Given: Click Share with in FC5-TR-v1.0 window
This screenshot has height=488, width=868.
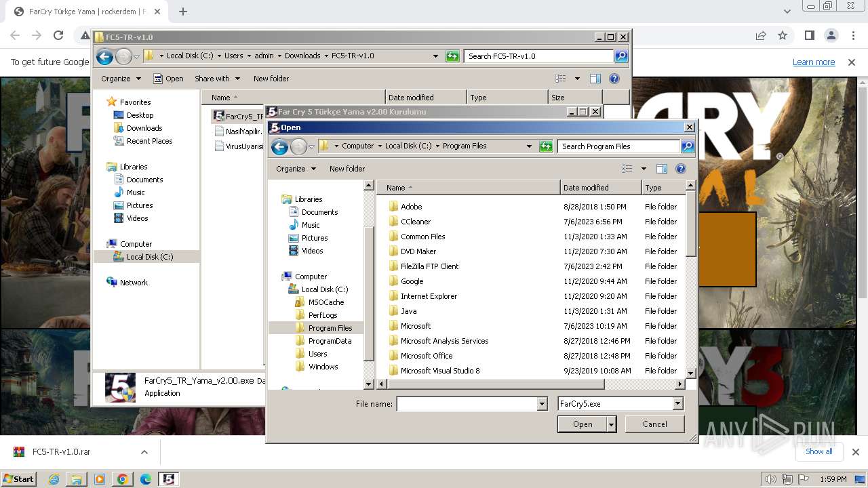Looking at the screenshot, I should [x=217, y=79].
